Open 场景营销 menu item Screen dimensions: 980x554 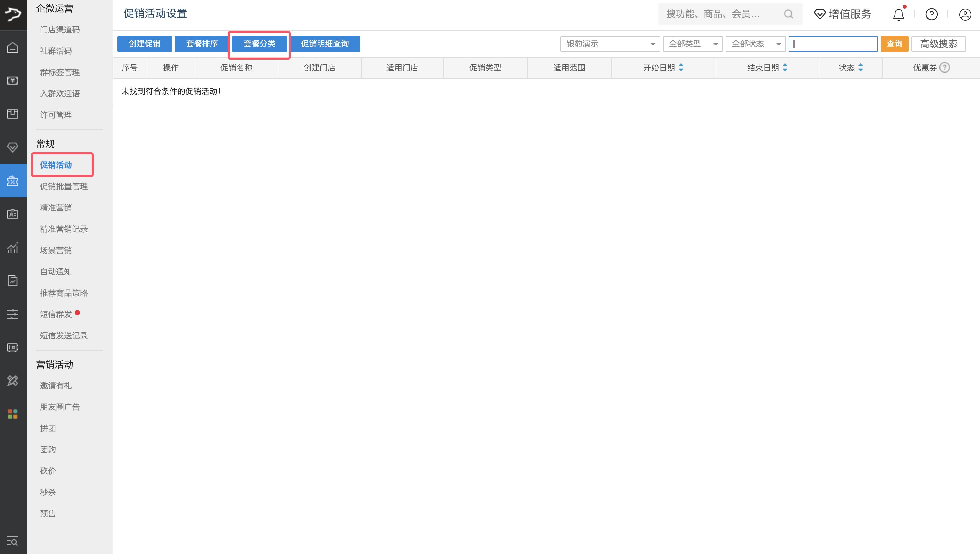click(x=56, y=250)
